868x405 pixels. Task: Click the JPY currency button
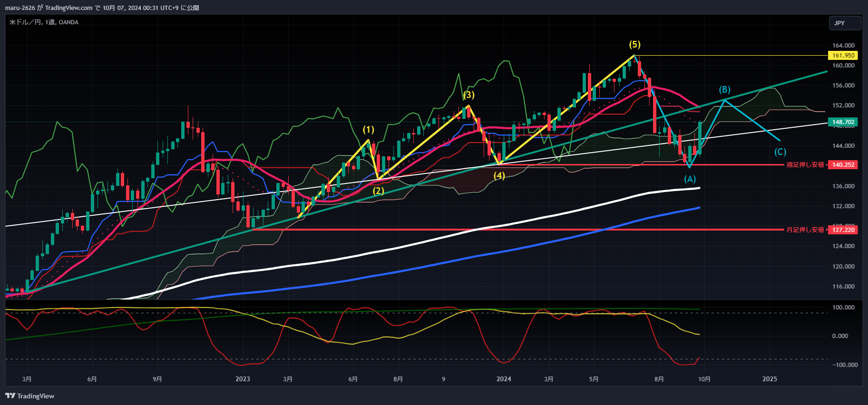click(x=845, y=23)
